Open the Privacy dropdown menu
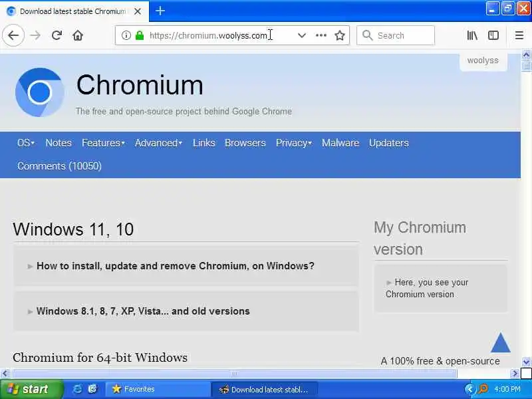 click(x=294, y=143)
